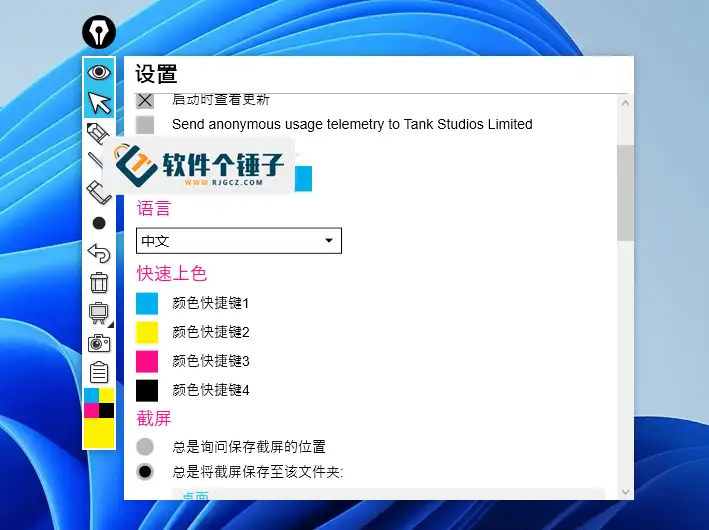The height and width of the screenshot is (530, 709).
Task: Click the 设置 panel title
Action: click(156, 74)
